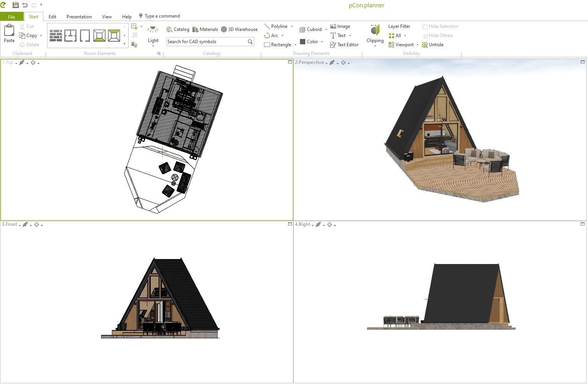Expand the Arc dropdown arrow

282,36
